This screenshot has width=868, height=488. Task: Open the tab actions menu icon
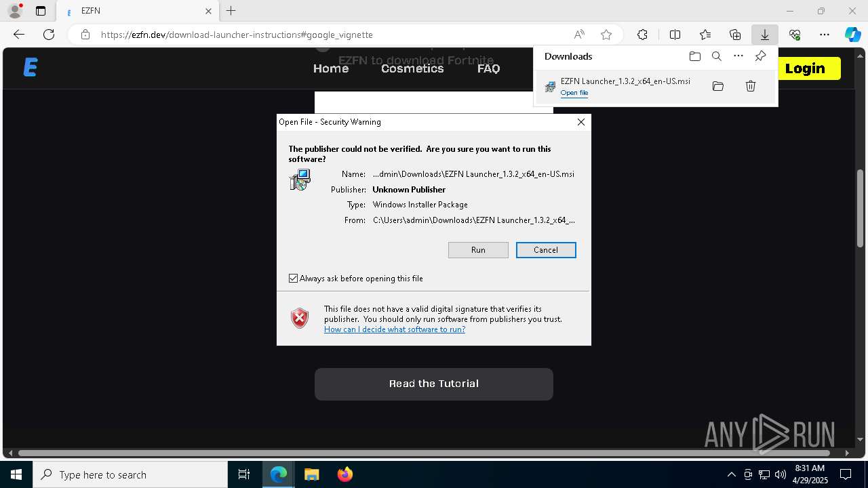(41, 11)
